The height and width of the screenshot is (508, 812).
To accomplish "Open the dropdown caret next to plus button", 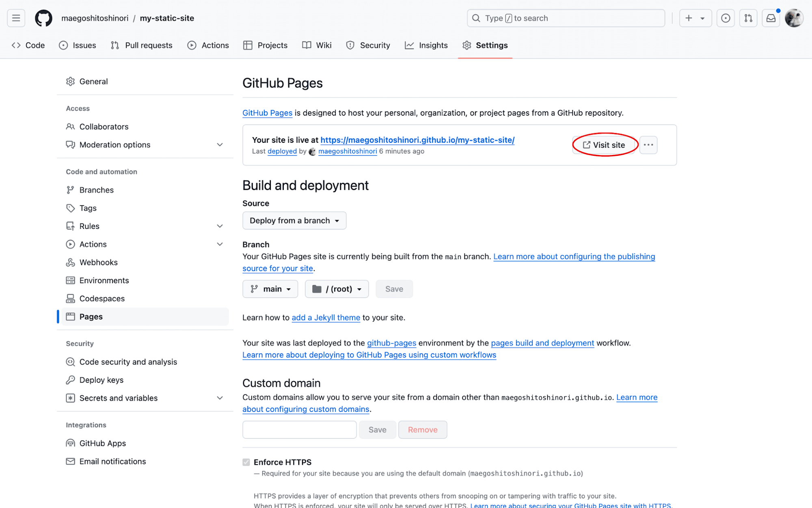I will (702, 18).
